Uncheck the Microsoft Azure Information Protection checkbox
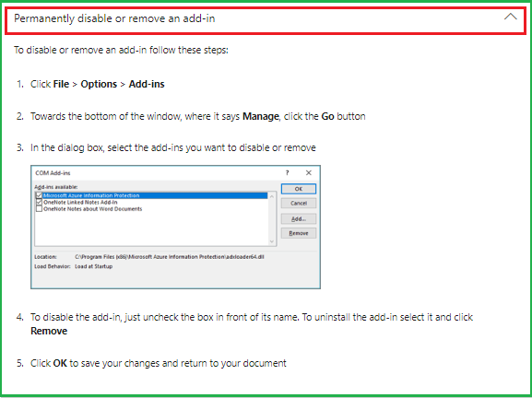Screen dimensions: 532x398 point(39,195)
